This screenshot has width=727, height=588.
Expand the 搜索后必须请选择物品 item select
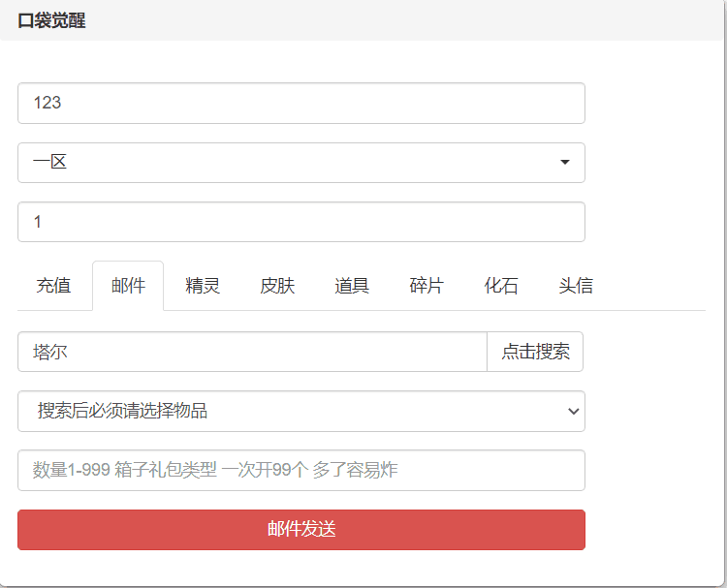click(x=300, y=411)
